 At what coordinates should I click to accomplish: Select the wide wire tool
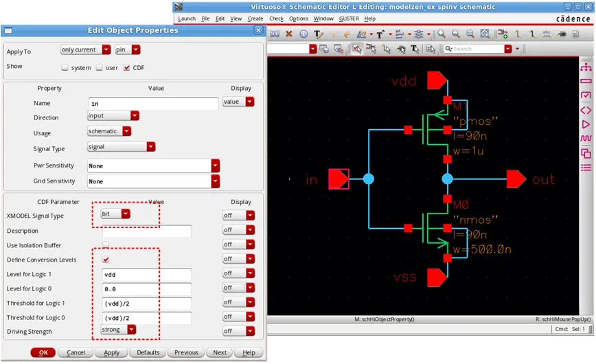tap(532, 34)
